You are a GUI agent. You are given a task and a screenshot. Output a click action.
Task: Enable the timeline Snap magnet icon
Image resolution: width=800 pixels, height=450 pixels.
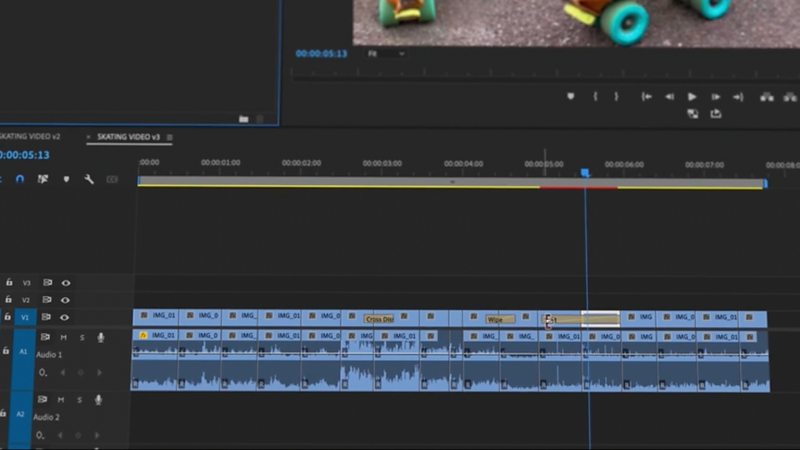coord(20,179)
